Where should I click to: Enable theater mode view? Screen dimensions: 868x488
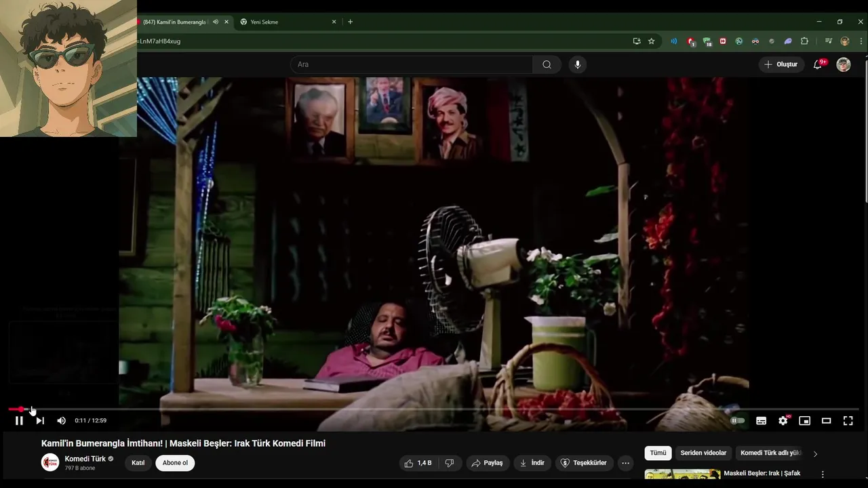[826, 421]
